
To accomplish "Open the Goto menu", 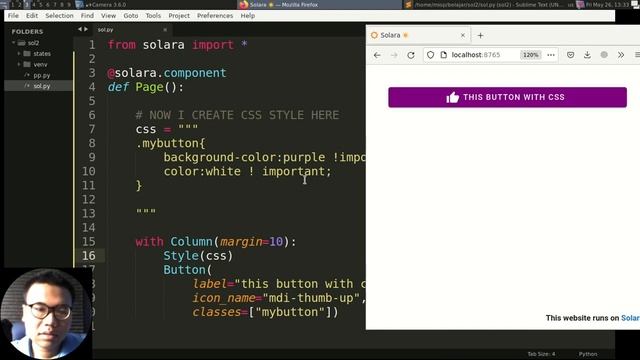I will tap(131, 16).
